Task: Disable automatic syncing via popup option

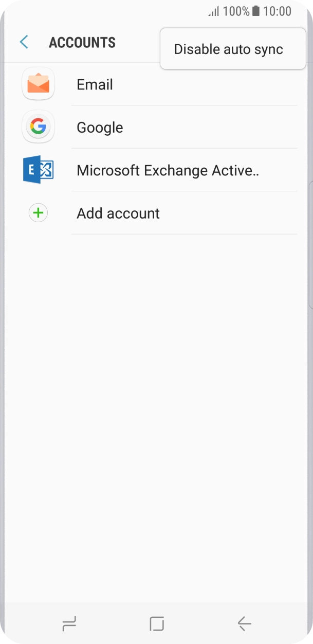Action: tap(228, 49)
